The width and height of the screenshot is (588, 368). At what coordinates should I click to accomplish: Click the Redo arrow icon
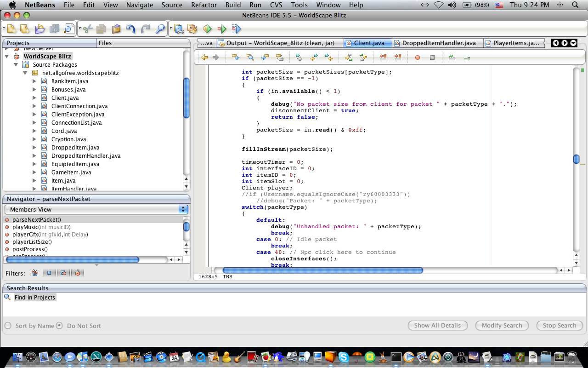click(x=146, y=29)
